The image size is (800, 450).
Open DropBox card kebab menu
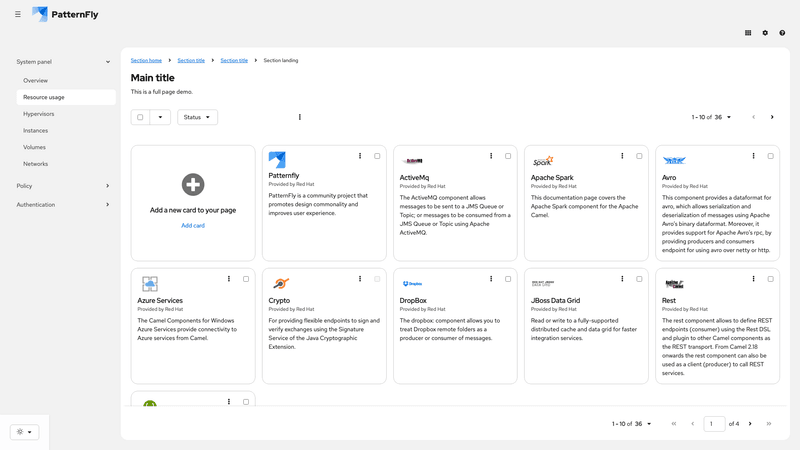(x=491, y=279)
